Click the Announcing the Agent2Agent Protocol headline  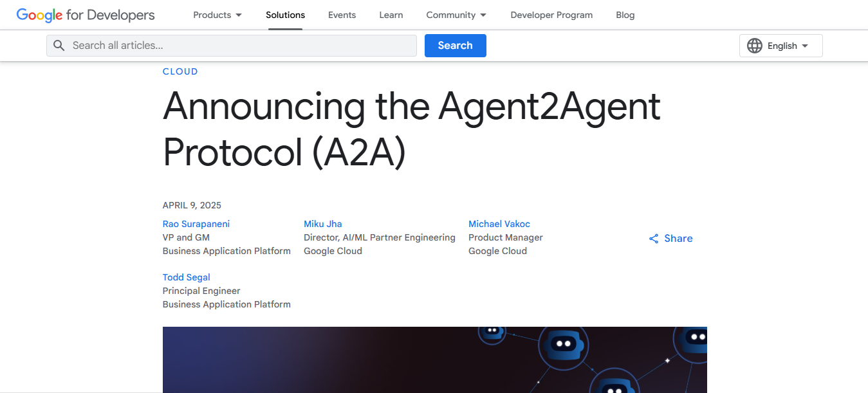click(x=412, y=129)
